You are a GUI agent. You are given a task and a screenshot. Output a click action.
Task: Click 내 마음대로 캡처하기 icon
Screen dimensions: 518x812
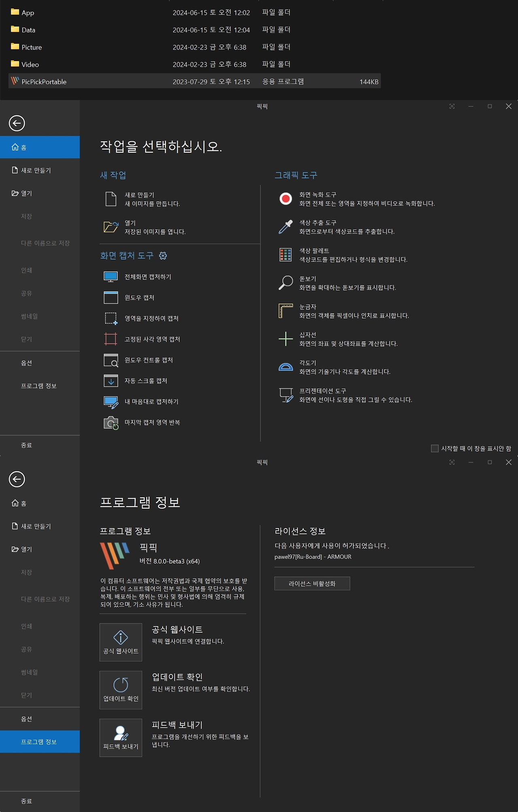pos(111,402)
